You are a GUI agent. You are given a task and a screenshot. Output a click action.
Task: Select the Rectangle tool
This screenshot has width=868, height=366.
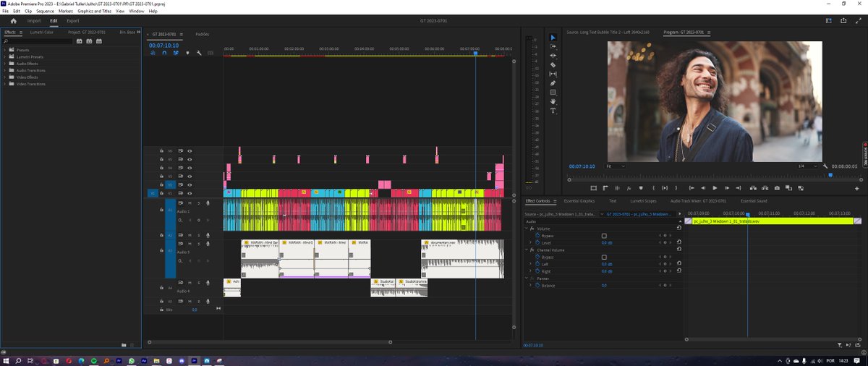(553, 92)
